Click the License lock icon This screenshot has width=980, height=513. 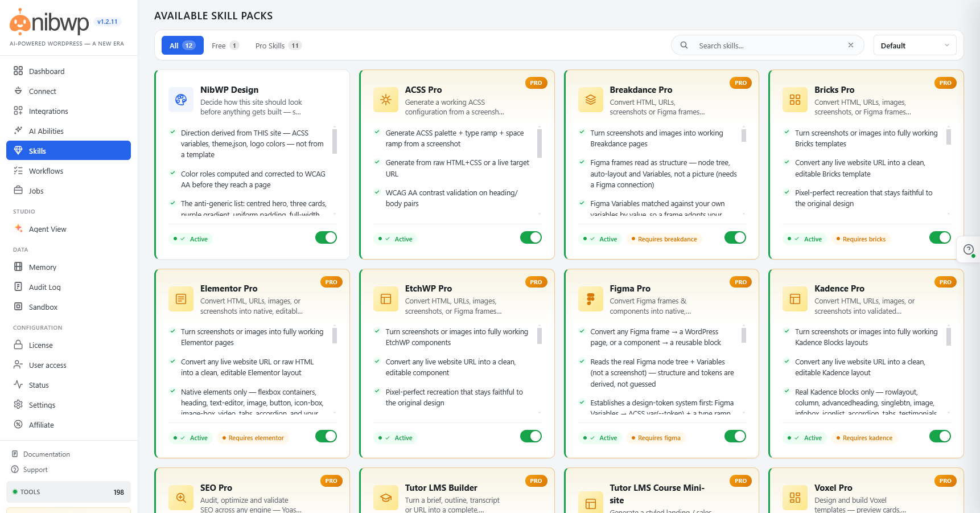(18, 345)
